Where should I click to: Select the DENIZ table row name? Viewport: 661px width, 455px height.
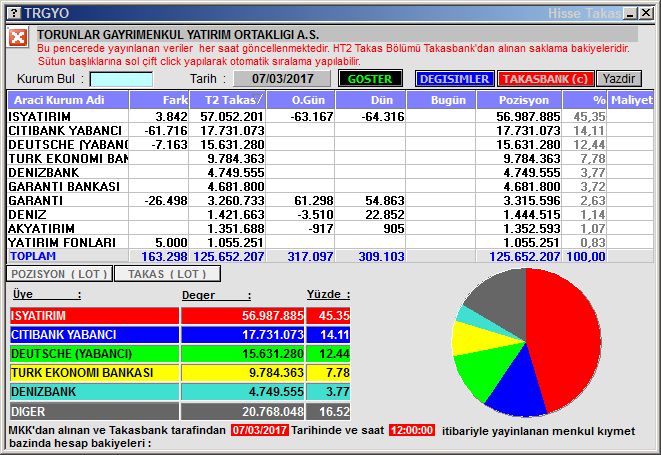coord(27,215)
